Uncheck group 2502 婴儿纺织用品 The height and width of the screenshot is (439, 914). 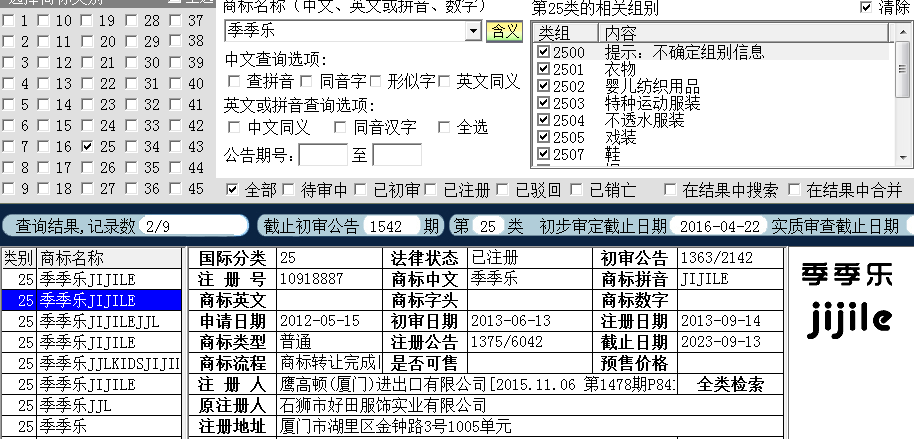pos(543,86)
